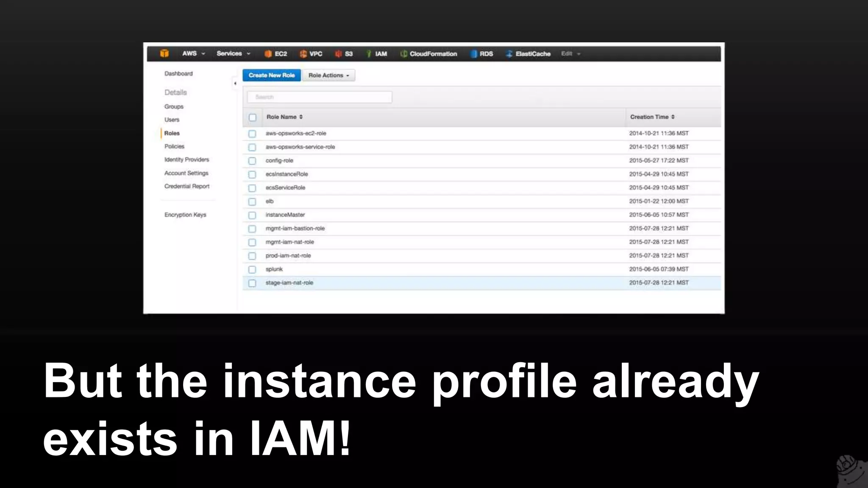Select the 2015-05-27 17:22 MST timestamp
This screenshot has height=488, width=868.
pyautogui.click(x=659, y=160)
